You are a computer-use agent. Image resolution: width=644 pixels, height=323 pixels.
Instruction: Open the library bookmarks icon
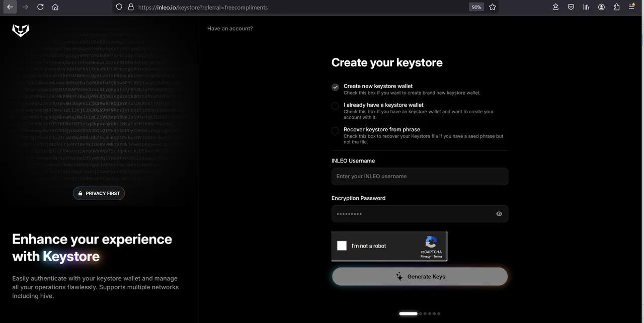586,7
